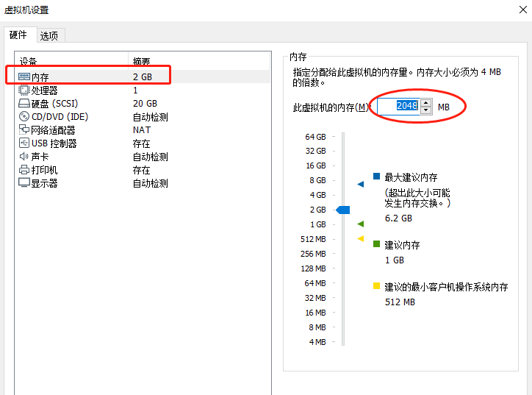Image resolution: width=532 pixels, height=395 pixels.
Task: Select the sound card (声卡) speaker icon
Action: point(24,156)
